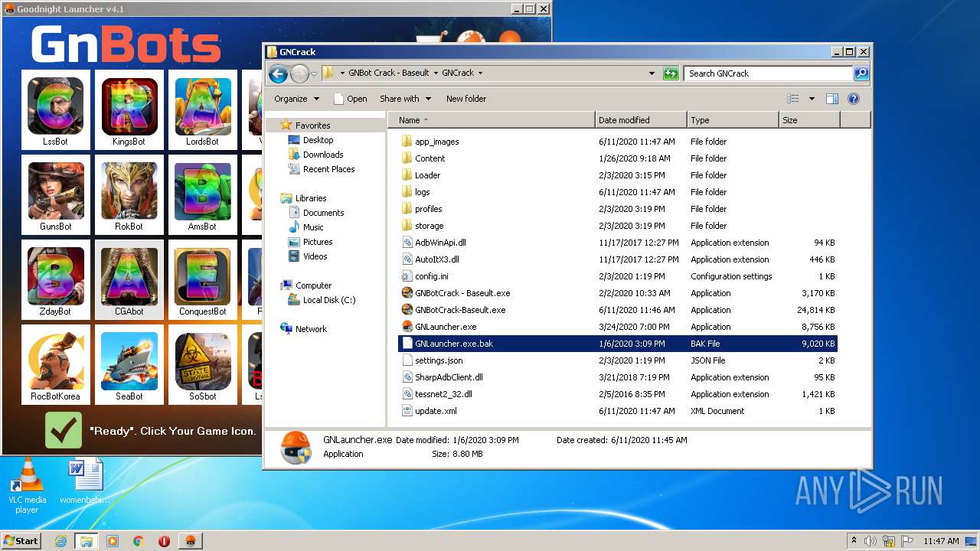Open Local Disk (C:)
The width and height of the screenshot is (980, 551).
tap(328, 300)
